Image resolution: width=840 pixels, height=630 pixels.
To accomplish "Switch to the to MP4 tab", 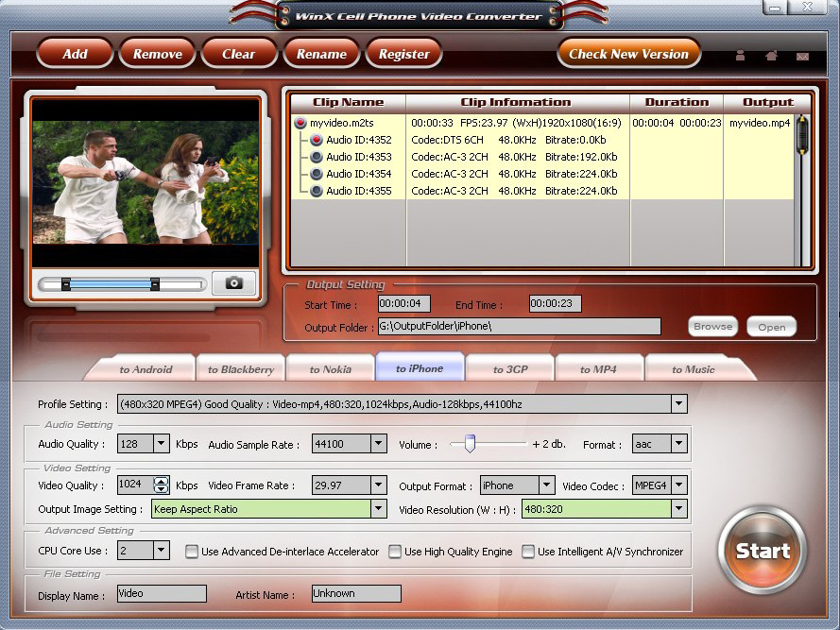I will pos(598,368).
